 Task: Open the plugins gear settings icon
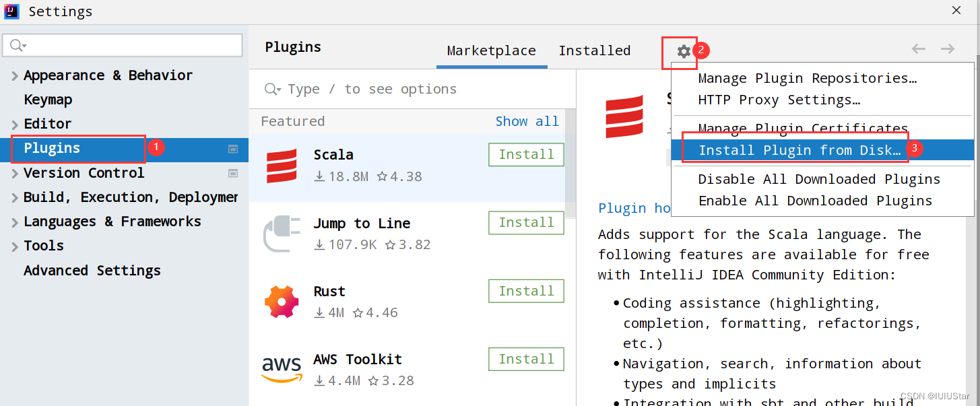[684, 51]
